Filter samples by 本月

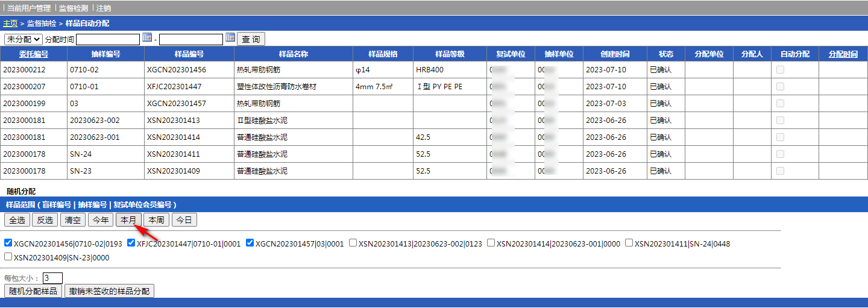pyautogui.click(x=128, y=220)
